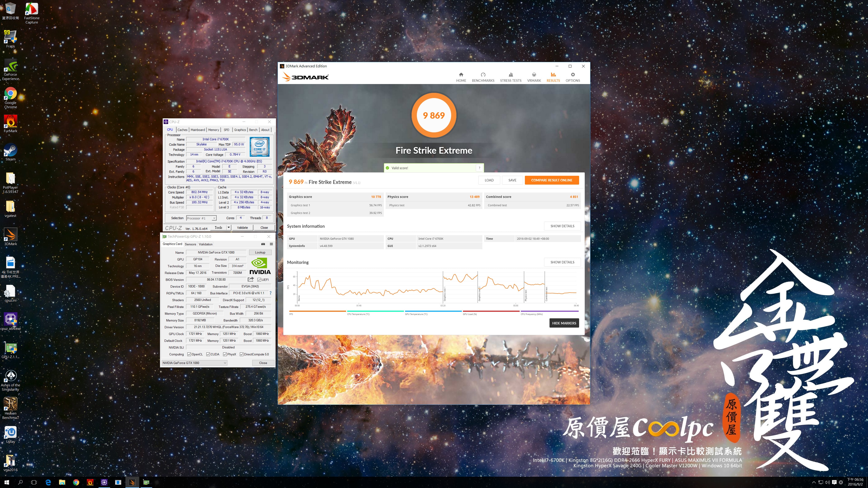
Task: Toggle the CUDA checkbox in GPU-Z
Action: [x=208, y=354]
